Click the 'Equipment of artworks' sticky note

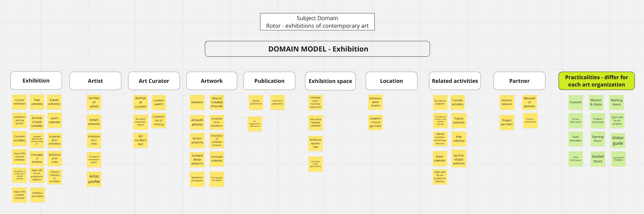pos(197,179)
